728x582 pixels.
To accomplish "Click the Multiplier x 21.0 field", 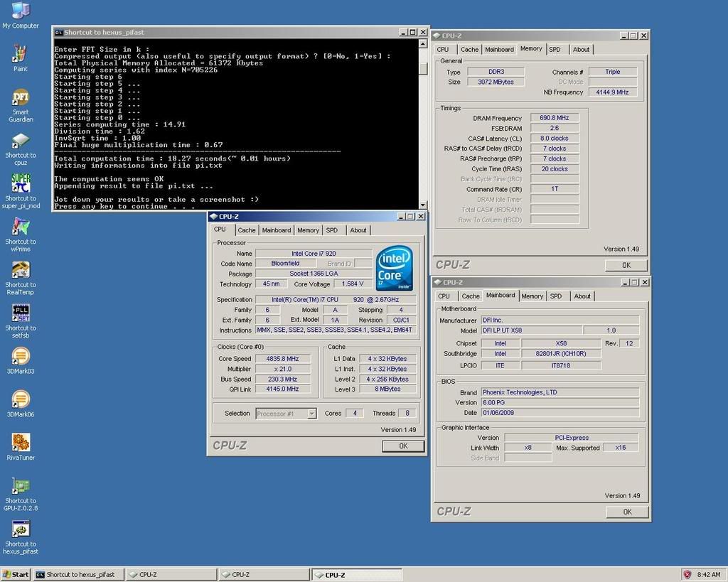I will click(283, 369).
